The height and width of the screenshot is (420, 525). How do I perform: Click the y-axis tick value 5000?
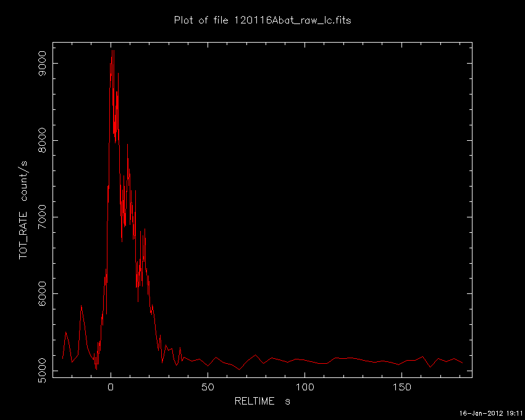coord(43,371)
